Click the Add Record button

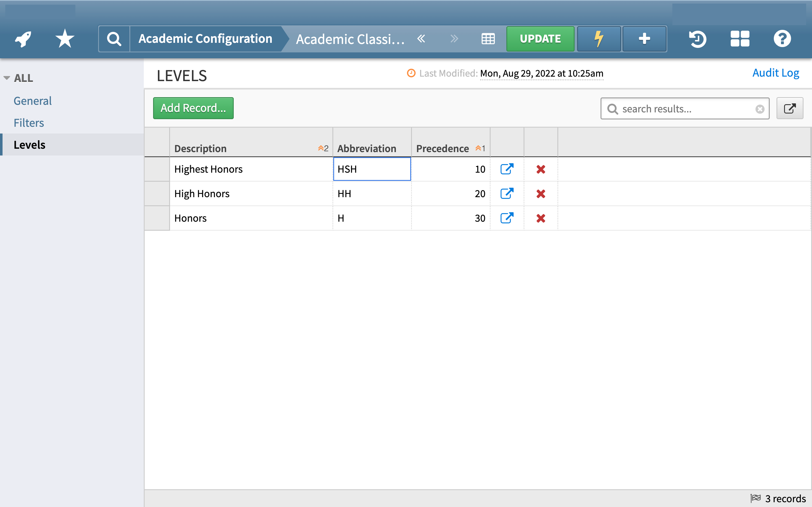(x=193, y=108)
